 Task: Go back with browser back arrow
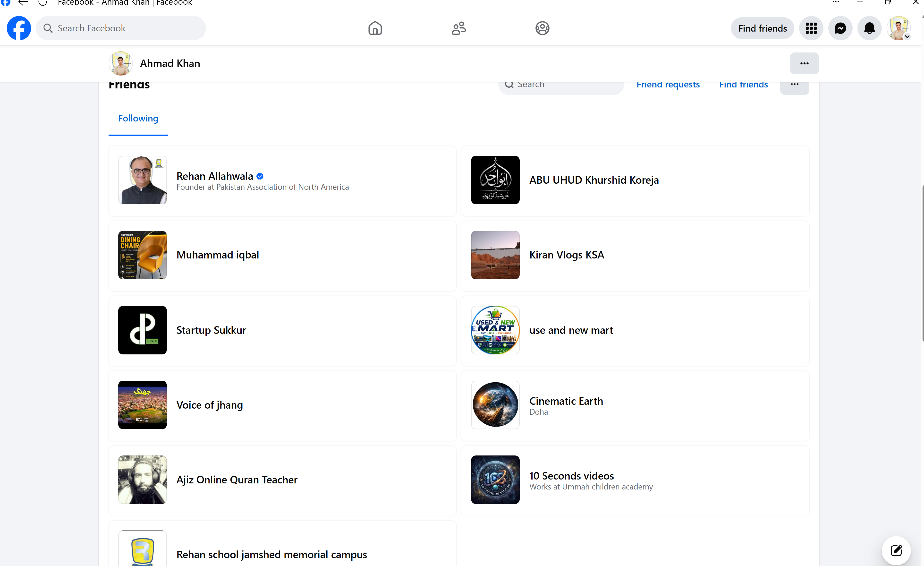[x=23, y=3]
